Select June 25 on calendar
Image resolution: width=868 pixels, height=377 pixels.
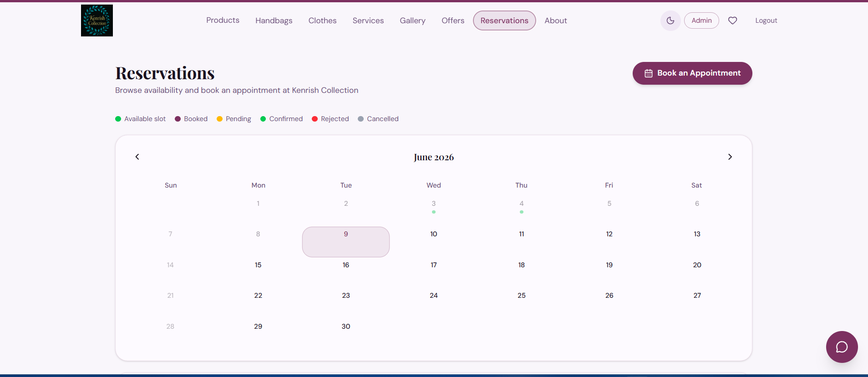point(522,303)
